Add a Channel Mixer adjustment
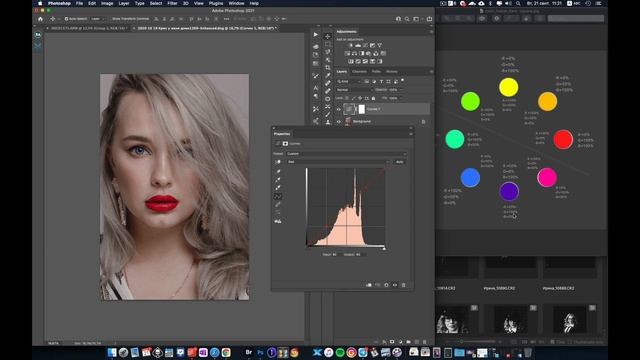Image resolution: width=640 pixels, height=360 pixels. [376, 53]
